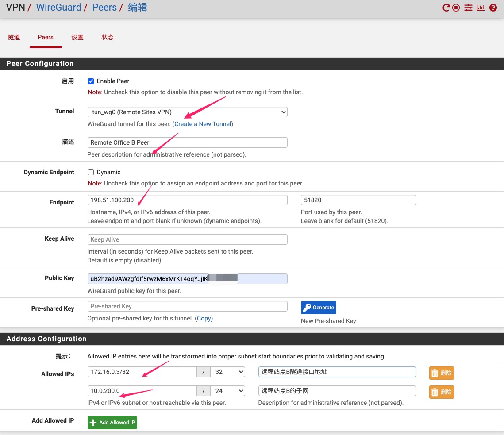Switch to the 隧道 tab

pyautogui.click(x=14, y=37)
